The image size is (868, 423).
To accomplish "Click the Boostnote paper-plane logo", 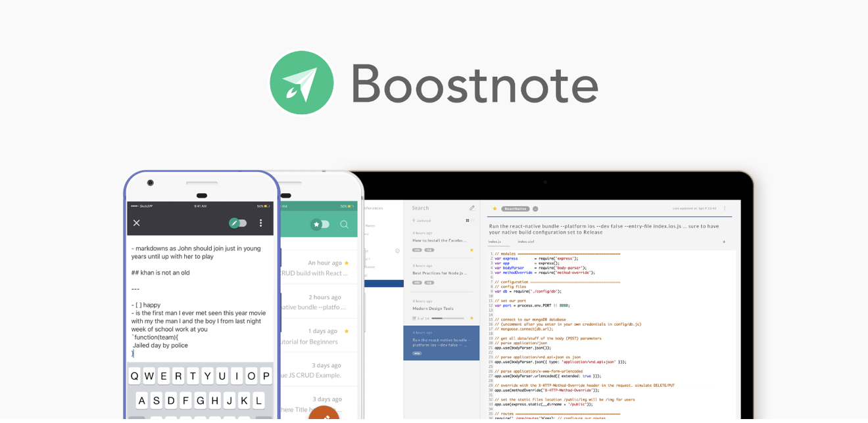I will [302, 83].
